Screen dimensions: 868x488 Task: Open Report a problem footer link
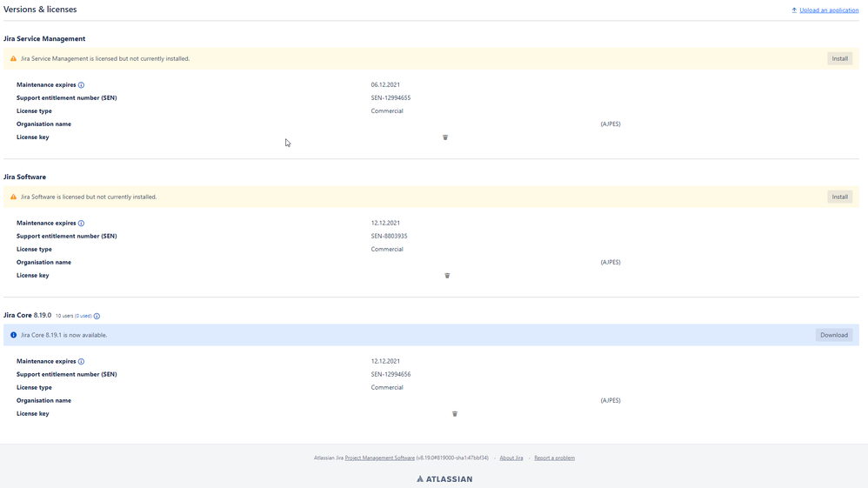[x=554, y=458]
